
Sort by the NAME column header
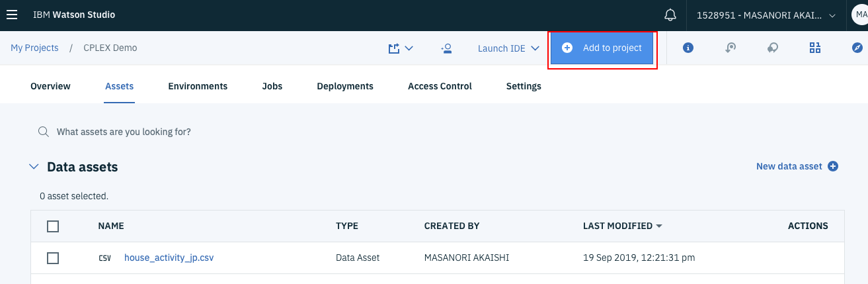point(111,226)
